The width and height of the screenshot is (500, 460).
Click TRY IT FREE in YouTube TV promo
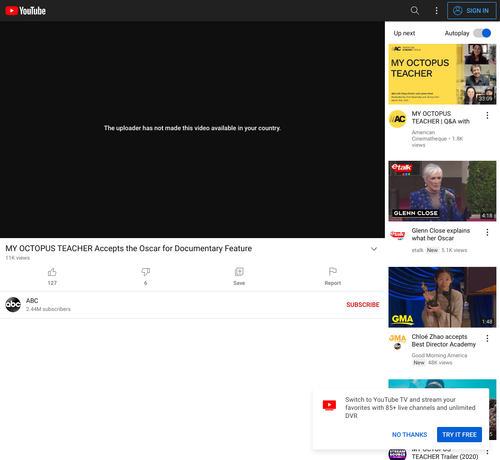(459, 435)
